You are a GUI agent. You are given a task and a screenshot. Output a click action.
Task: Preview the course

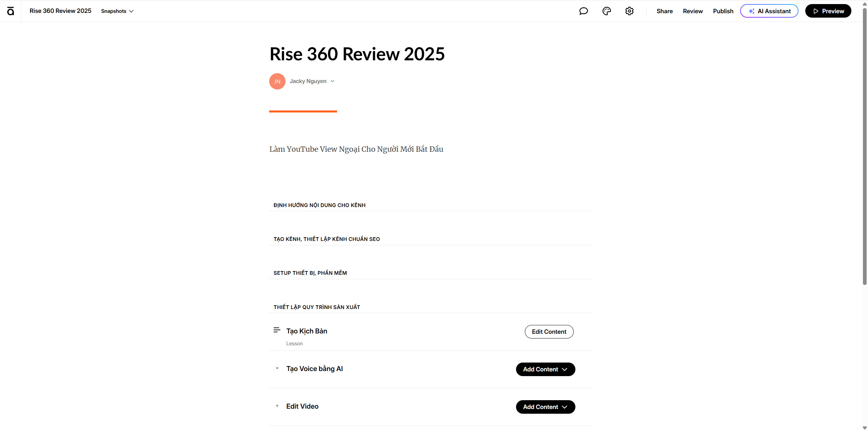click(x=828, y=11)
